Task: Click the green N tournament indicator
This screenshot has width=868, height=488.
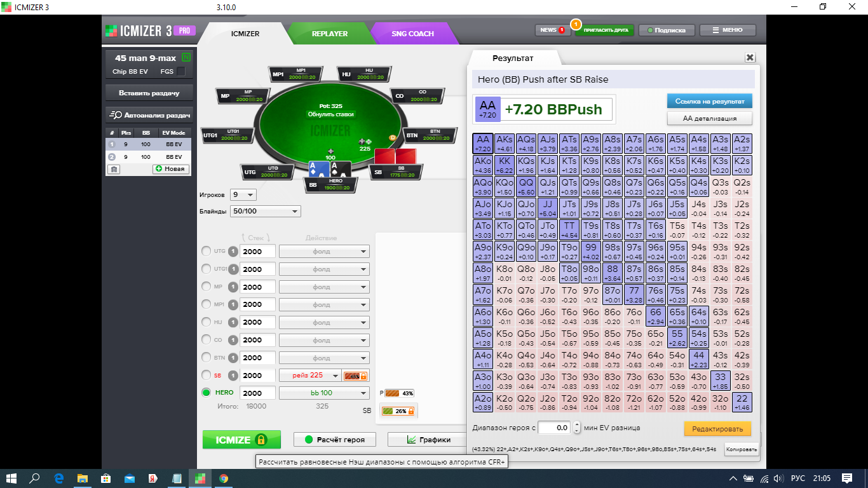Action: tap(186, 58)
